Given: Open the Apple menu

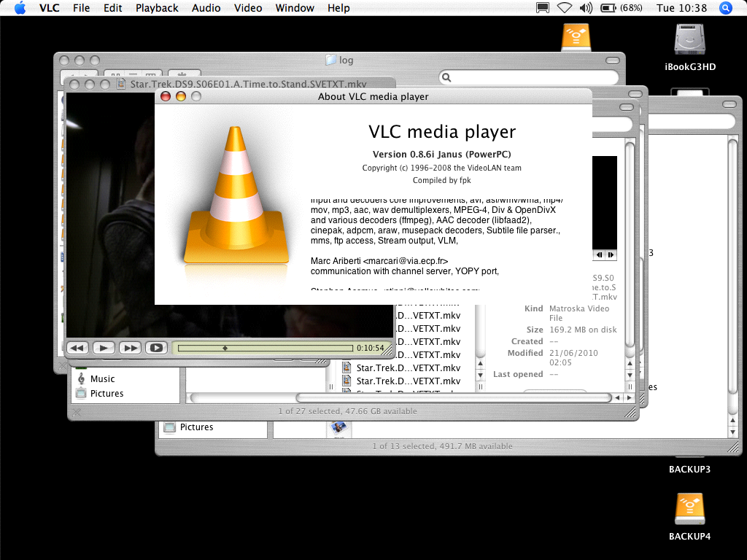Looking at the screenshot, I should click(x=20, y=8).
